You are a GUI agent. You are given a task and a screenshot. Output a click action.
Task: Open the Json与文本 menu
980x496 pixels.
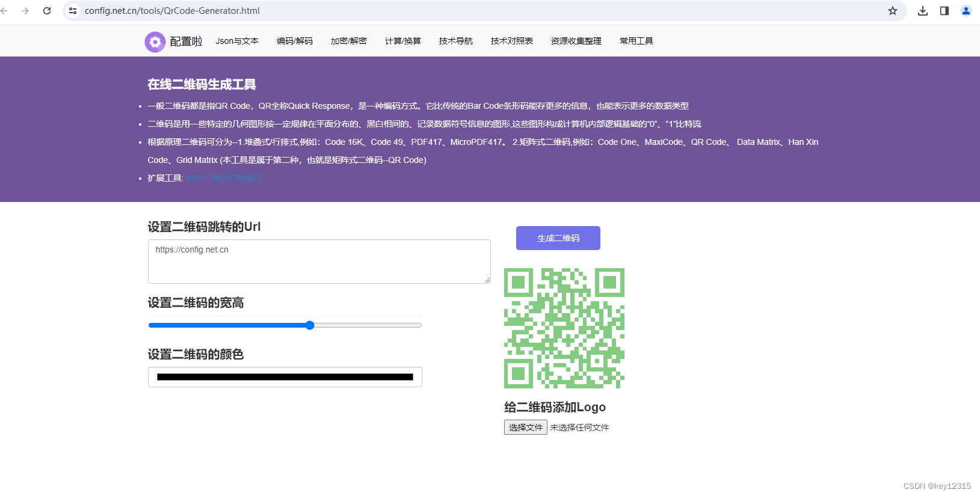237,41
